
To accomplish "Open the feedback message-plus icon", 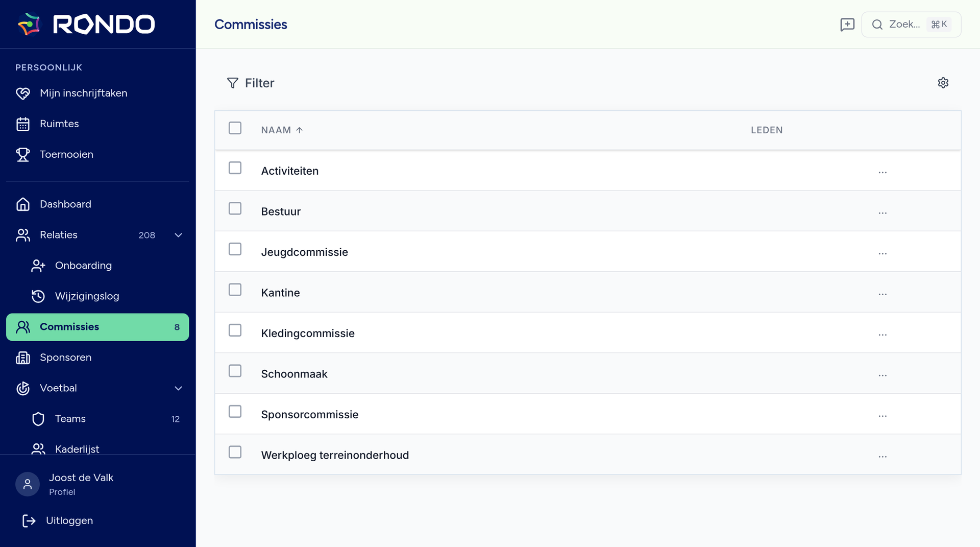I will [847, 25].
